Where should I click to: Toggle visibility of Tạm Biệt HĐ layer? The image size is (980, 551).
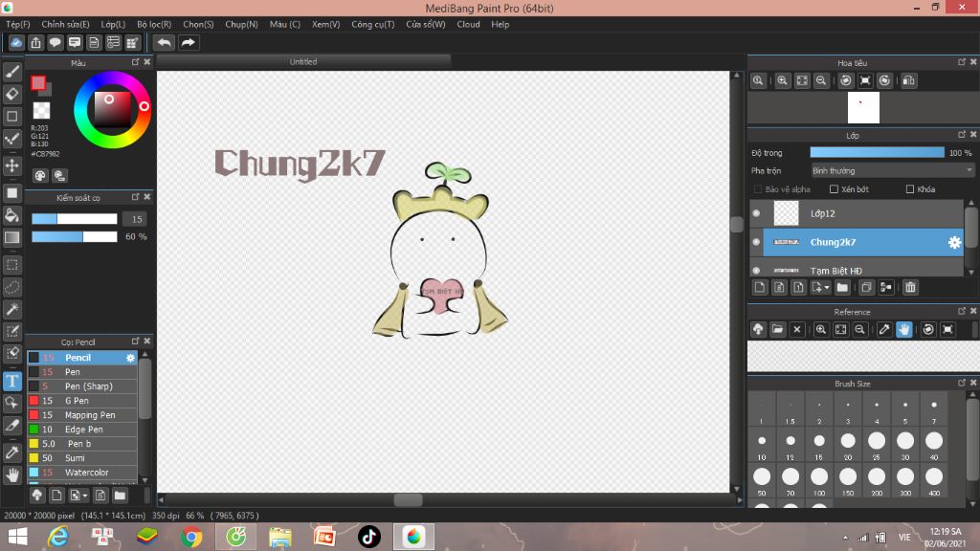756,271
